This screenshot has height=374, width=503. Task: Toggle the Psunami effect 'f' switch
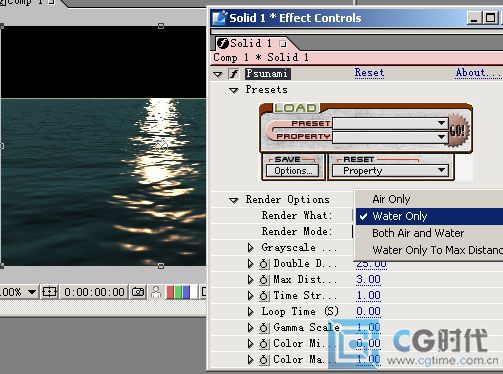(234, 74)
